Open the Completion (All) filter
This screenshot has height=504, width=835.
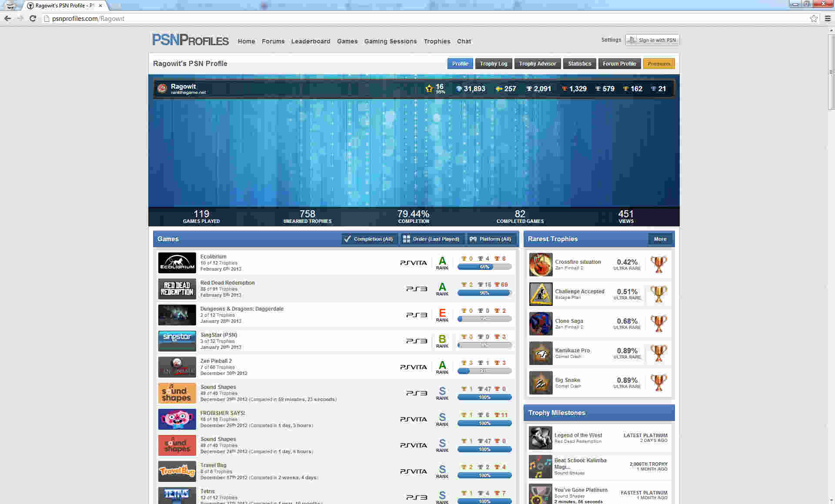(369, 239)
